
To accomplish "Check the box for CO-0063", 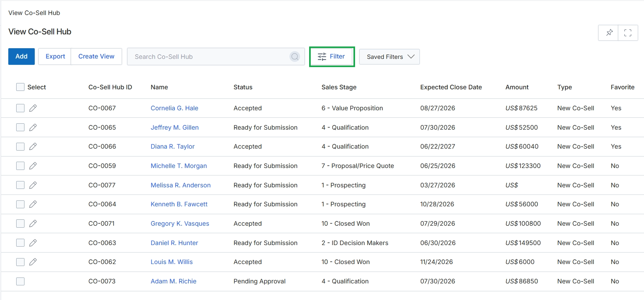I will click(x=20, y=243).
